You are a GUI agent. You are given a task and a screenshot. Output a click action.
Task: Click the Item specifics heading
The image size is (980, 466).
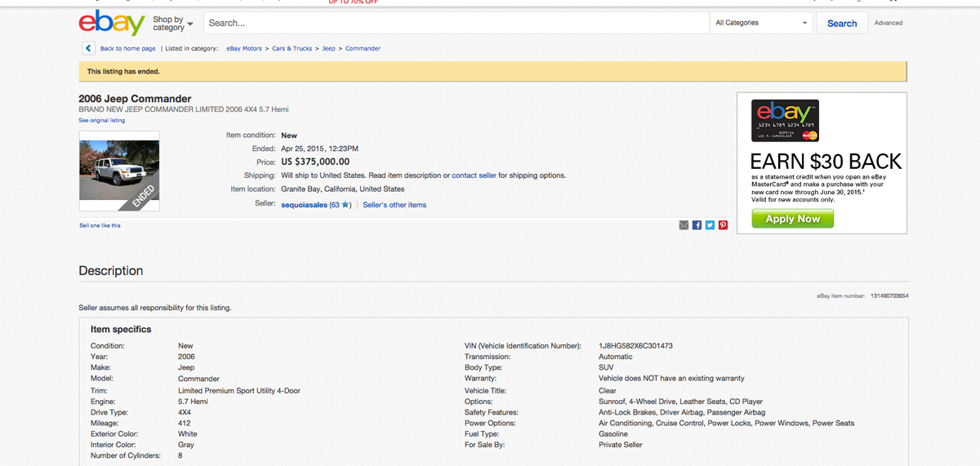(121, 330)
